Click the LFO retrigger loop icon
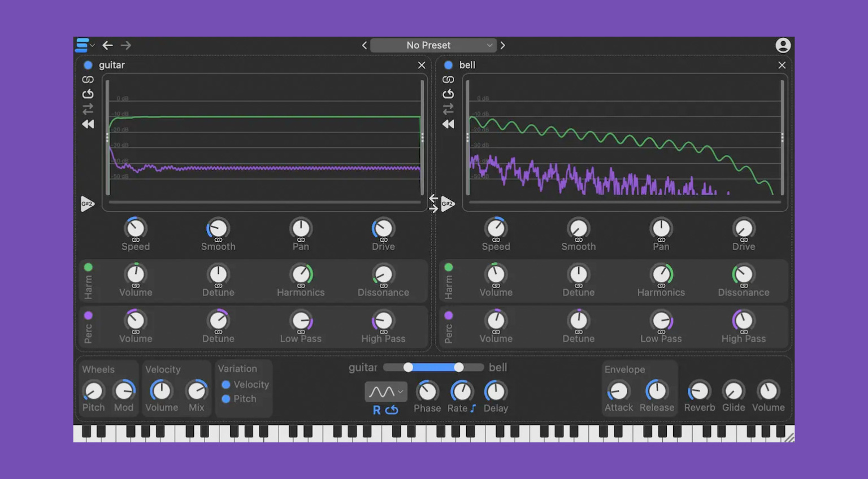This screenshot has height=479, width=868. point(392,410)
